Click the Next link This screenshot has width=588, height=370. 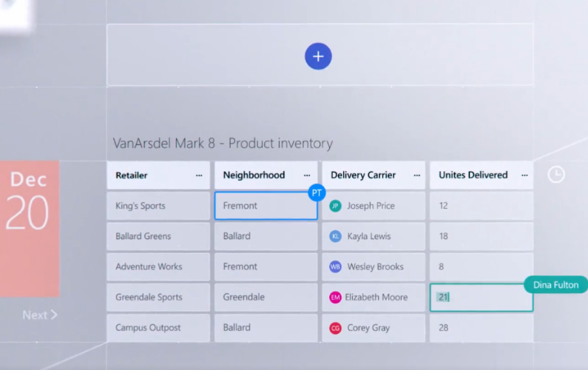point(40,314)
